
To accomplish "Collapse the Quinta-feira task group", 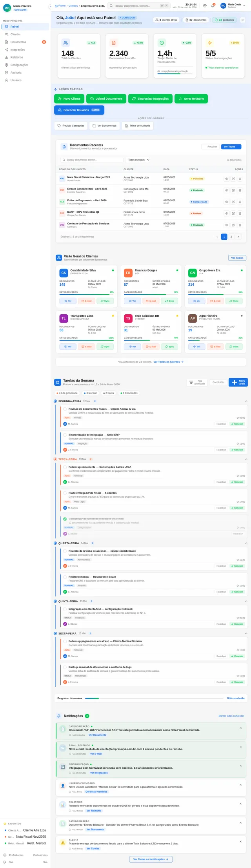I will pos(246,601).
